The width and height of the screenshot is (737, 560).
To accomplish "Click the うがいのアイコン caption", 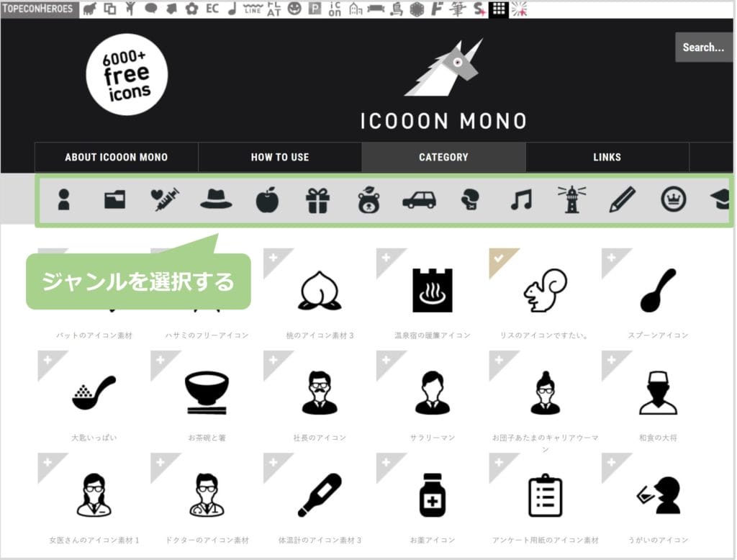I will (658, 541).
